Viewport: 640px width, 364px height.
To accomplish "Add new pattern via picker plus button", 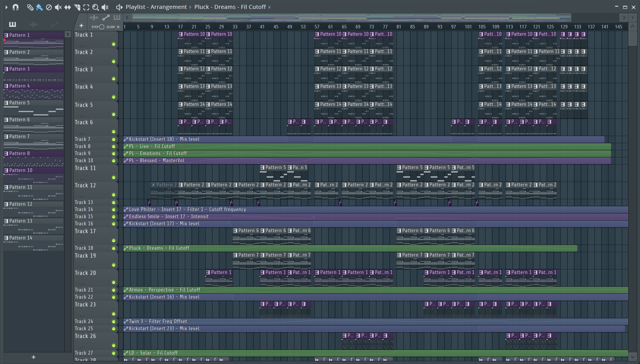I will pos(34,357).
